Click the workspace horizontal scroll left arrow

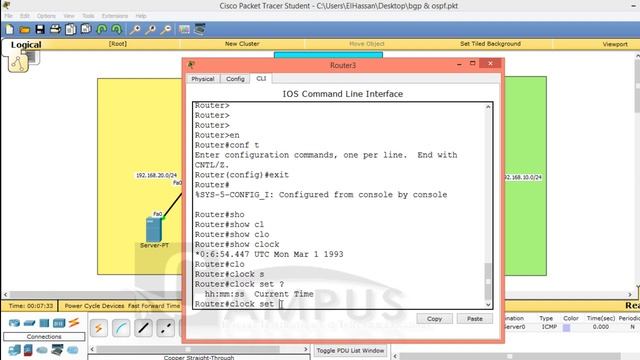[x=5, y=294]
